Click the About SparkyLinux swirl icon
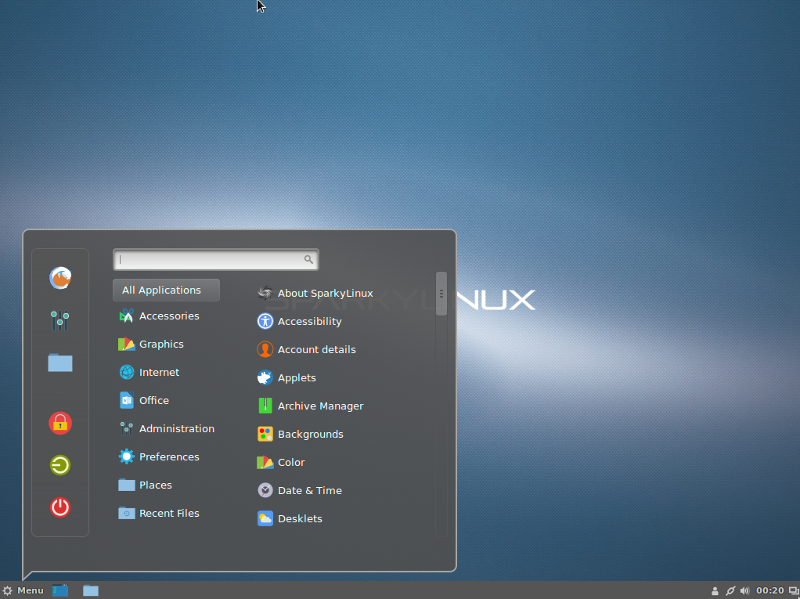 pyautogui.click(x=265, y=293)
